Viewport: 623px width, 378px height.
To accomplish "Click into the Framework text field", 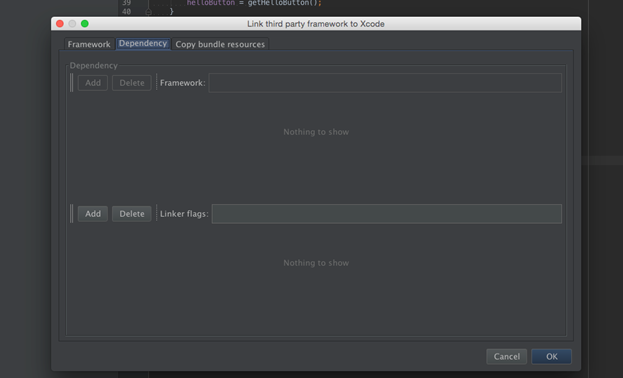I will tap(385, 83).
